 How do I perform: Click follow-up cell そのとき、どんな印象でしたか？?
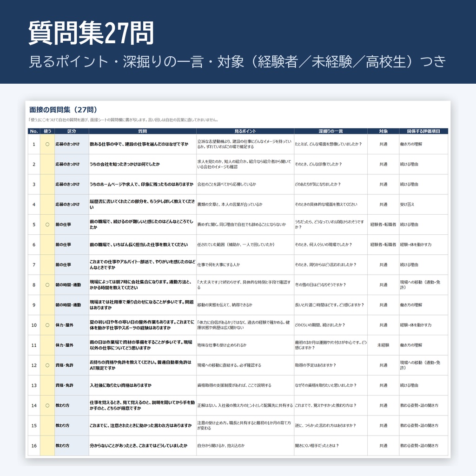click(331, 164)
